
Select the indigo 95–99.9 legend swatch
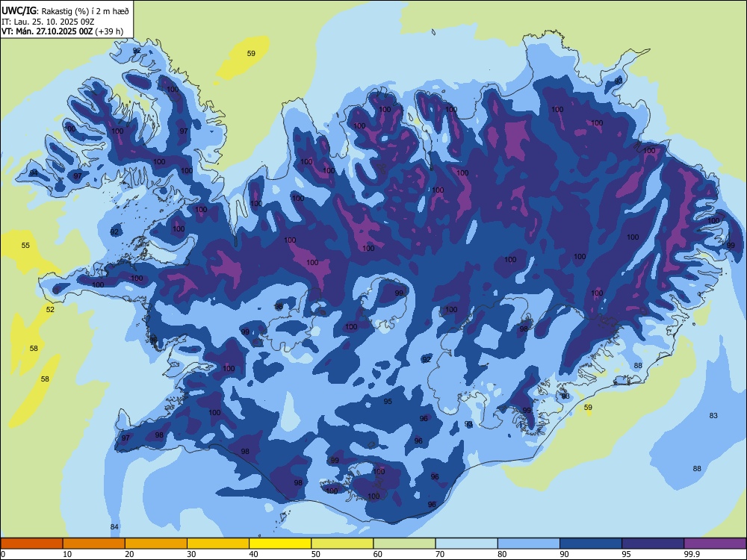653,544
